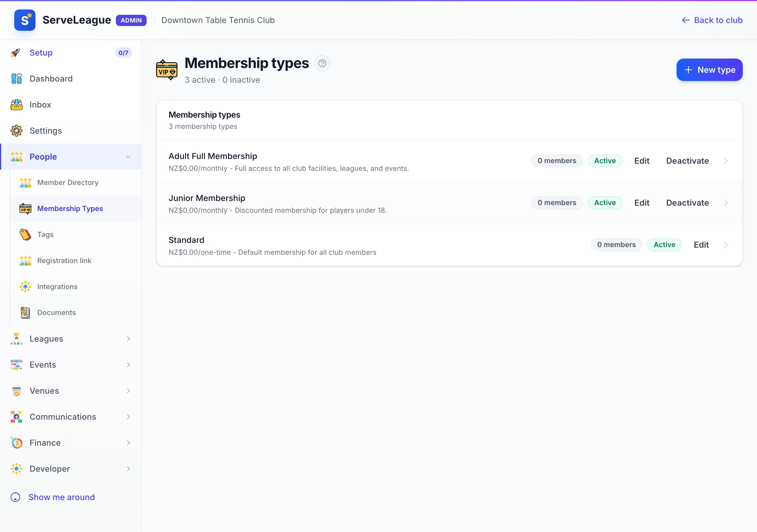Click the ADMIN badge
This screenshot has width=757, height=532.
click(x=131, y=20)
